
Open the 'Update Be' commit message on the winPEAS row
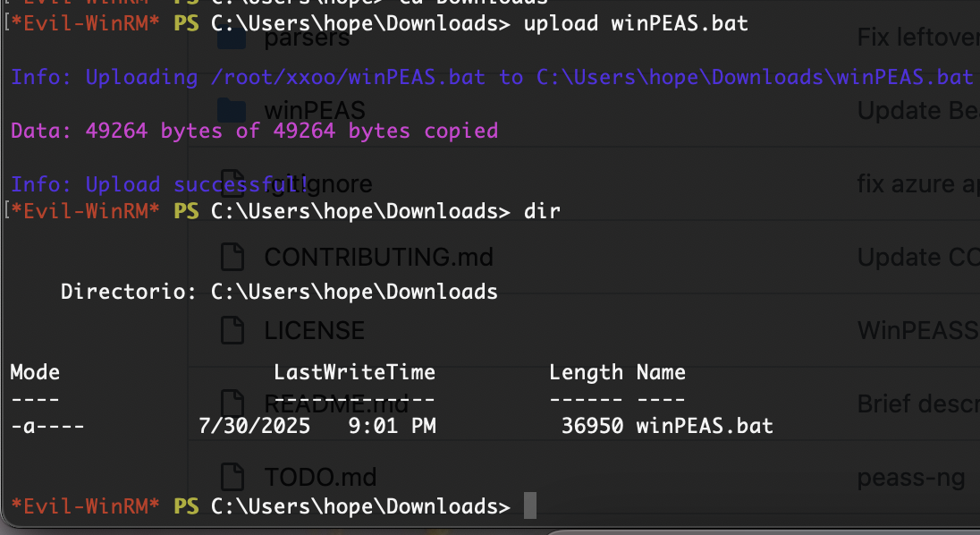click(x=918, y=111)
